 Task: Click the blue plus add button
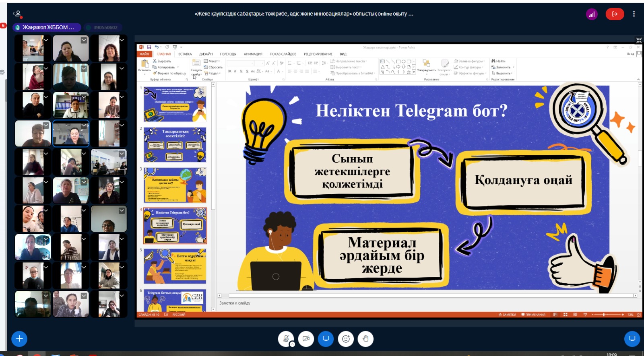pyautogui.click(x=19, y=339)
